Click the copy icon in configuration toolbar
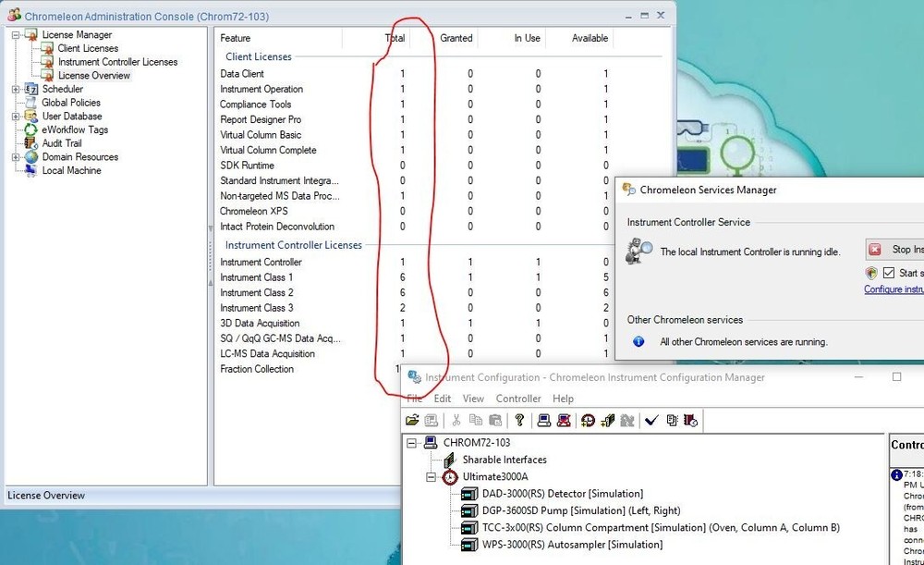 [x=476, y=420]
